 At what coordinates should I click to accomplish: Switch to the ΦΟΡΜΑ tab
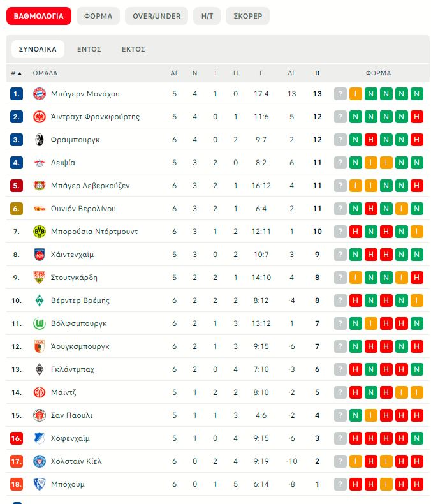tap(98, 16)
